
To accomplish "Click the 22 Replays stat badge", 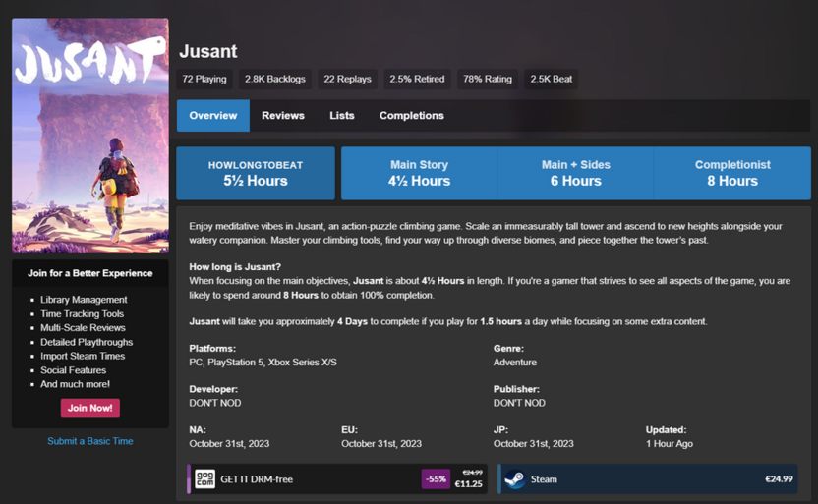I will click(x=347, y=80).
